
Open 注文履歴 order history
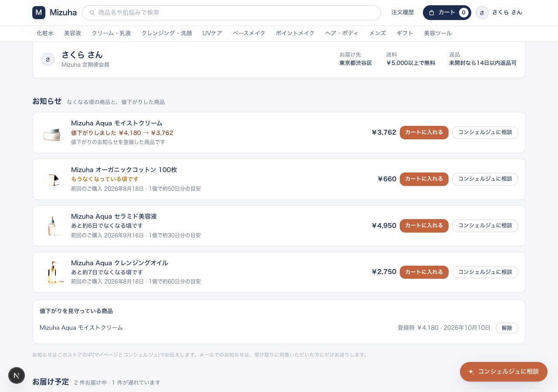pos(403,13)
